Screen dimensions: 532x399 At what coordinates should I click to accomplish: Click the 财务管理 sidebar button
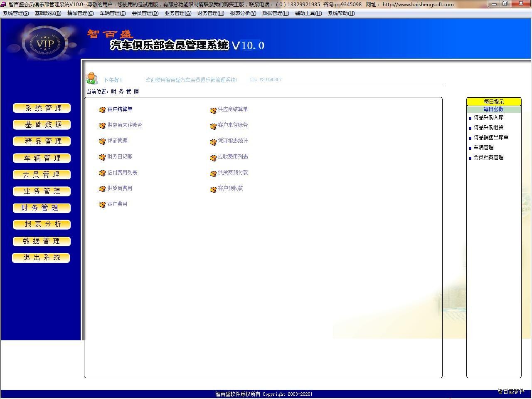[42, 208]
